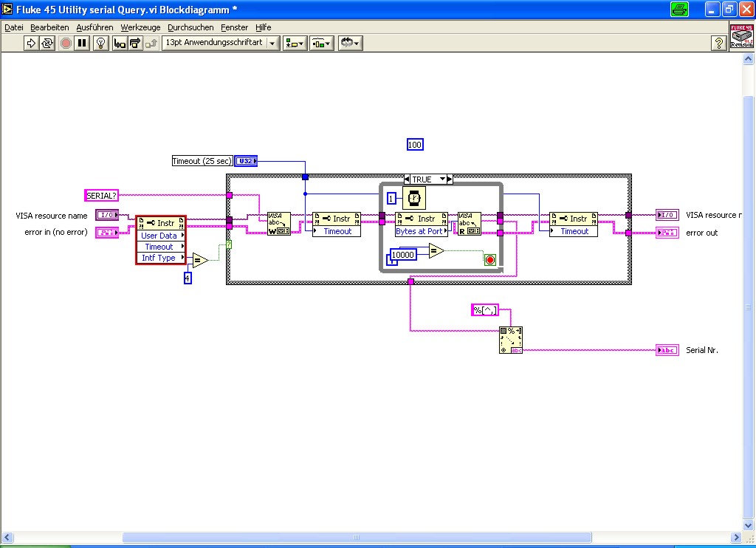756x548 pixels.
Task: Open the Durchsuchen menu
Action: click(190, 27)
